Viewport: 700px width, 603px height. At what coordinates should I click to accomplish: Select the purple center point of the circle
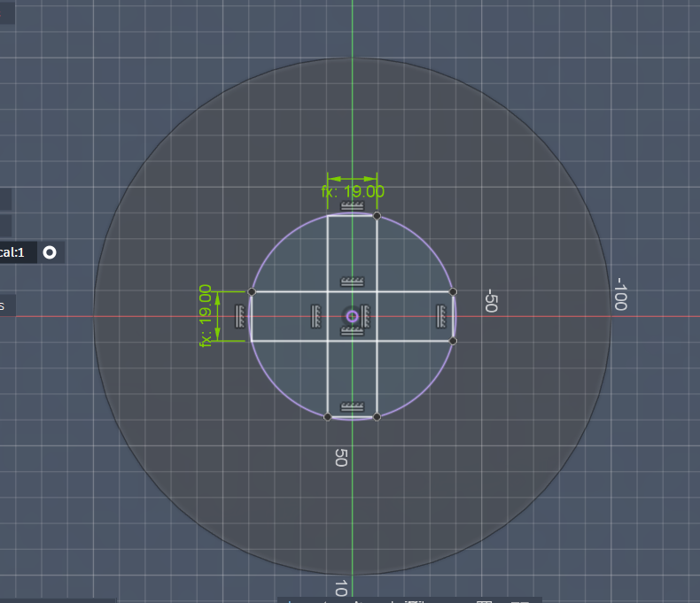point(353,316)
